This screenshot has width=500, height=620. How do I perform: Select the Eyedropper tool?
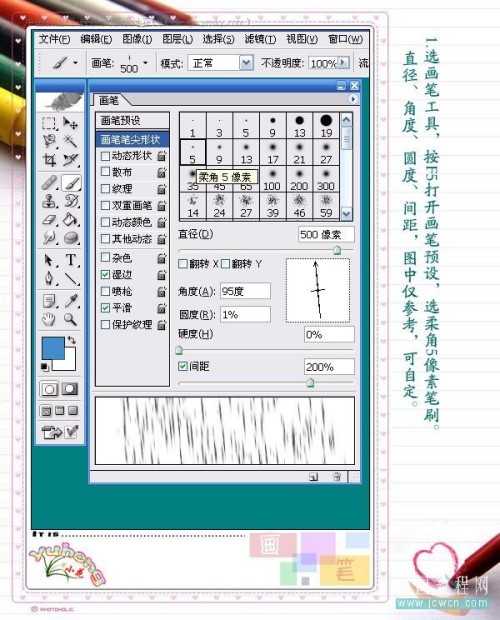[x=71, y=301]
